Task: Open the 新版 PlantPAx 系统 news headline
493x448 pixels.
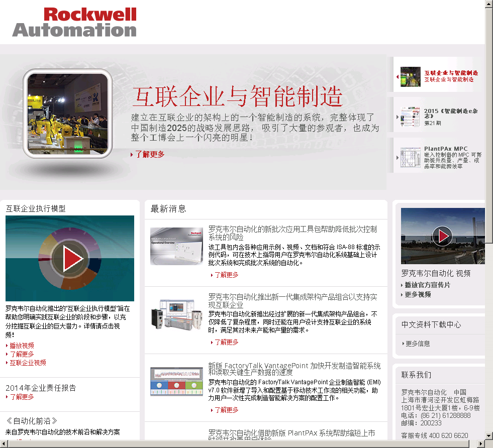Action: [291, 434]
